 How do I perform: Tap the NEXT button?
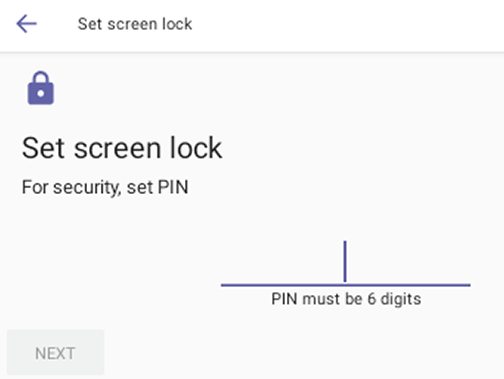point(55,353)
